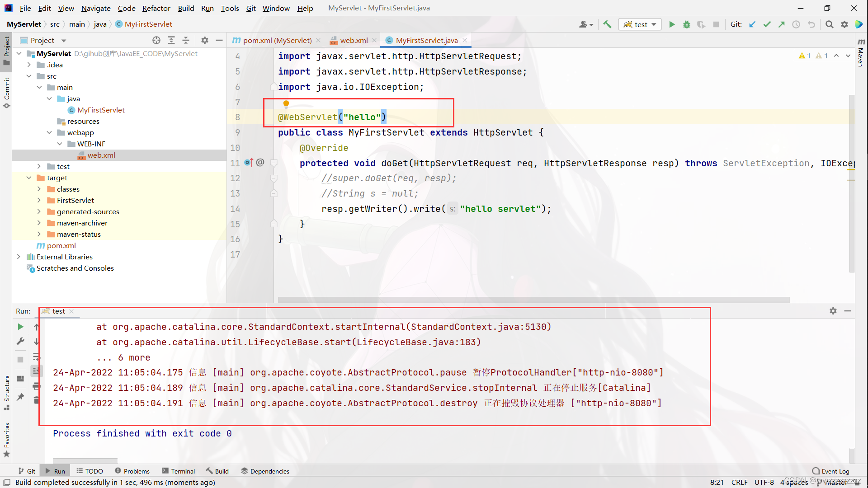This screenshot has width=868, height=488.
Task: Click the editor vertical scrollbar
Action: (x=851, y=183)
